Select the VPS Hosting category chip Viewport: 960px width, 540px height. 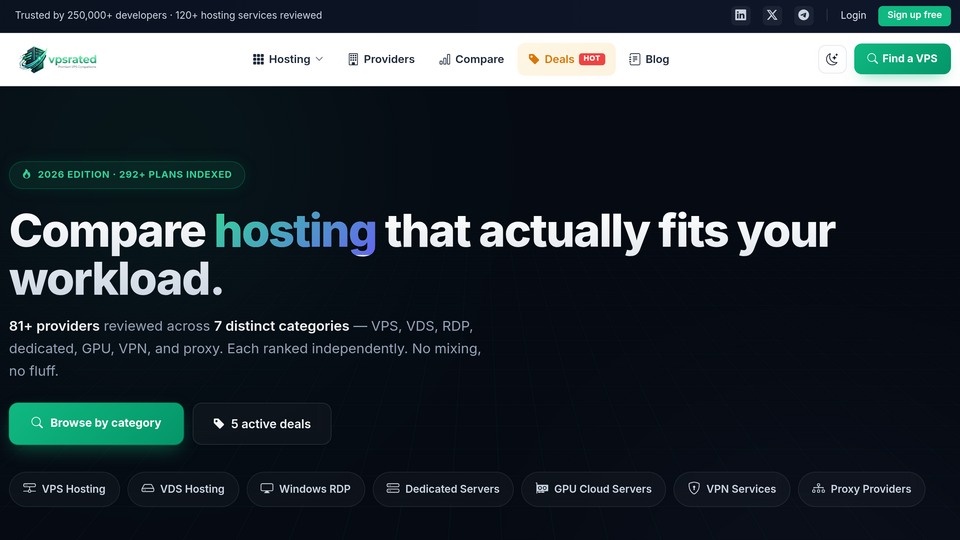[64, 489]
